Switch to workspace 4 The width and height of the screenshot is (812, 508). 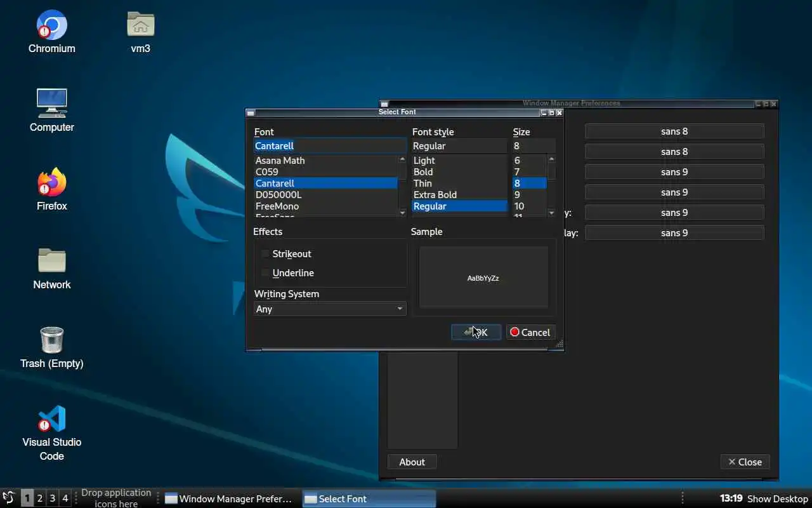coord(65,498)
